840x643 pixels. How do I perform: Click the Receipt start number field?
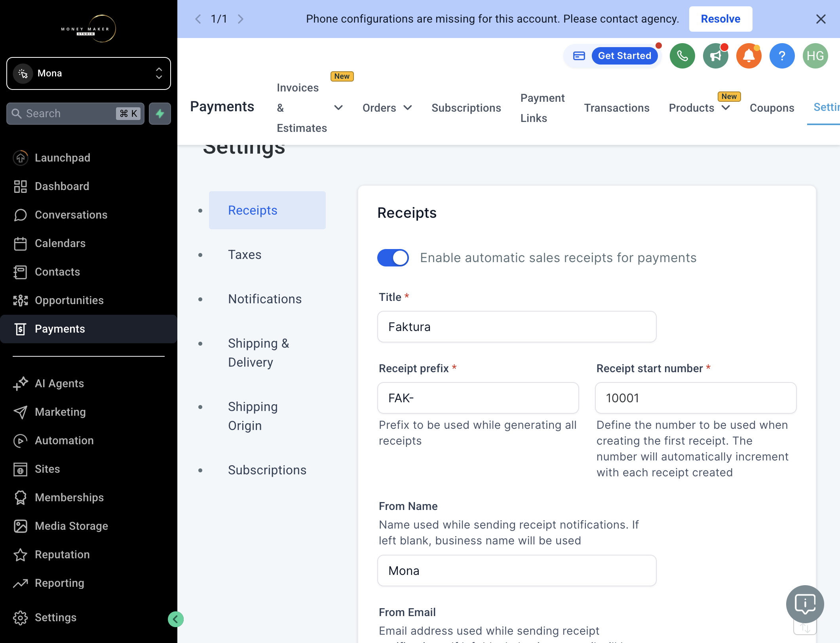coord(696,398)
